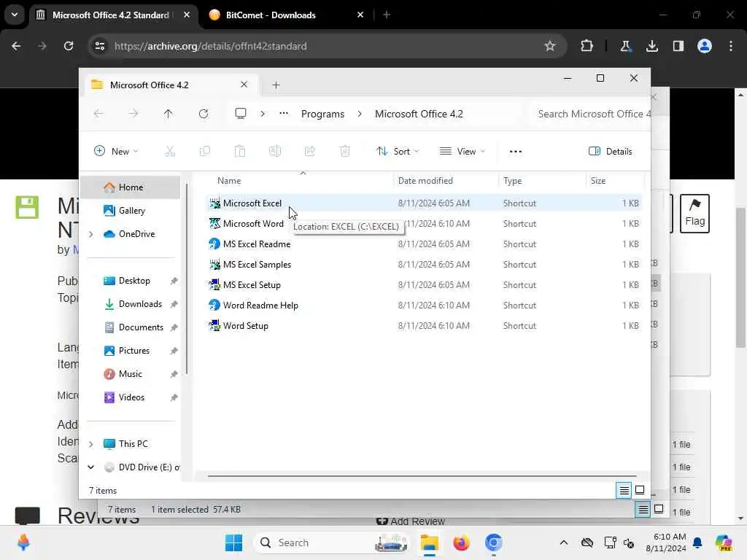
Task: Click the browser page vertical scrollbar
Action: [x=740, y=276]
